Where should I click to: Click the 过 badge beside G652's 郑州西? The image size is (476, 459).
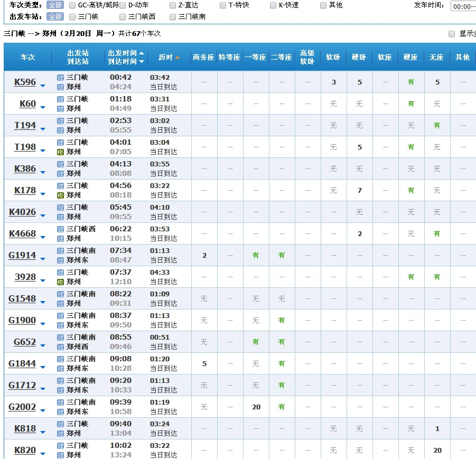60,346
